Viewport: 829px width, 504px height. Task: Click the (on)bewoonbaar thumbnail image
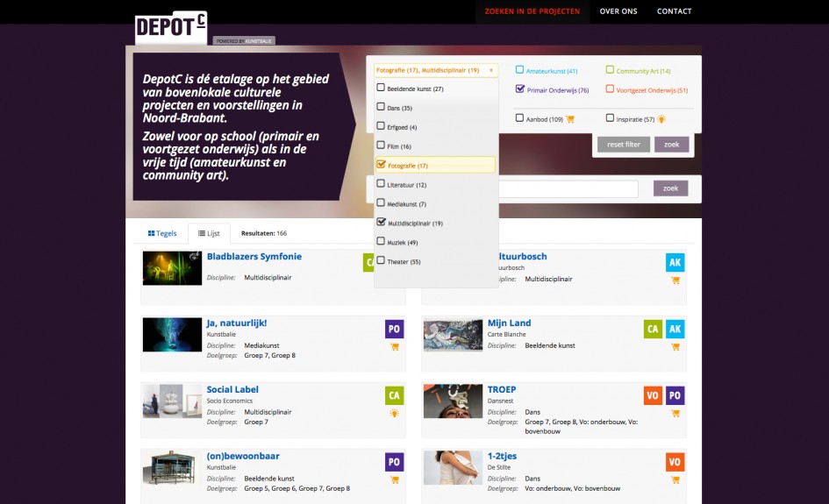[x=172, y=467]
